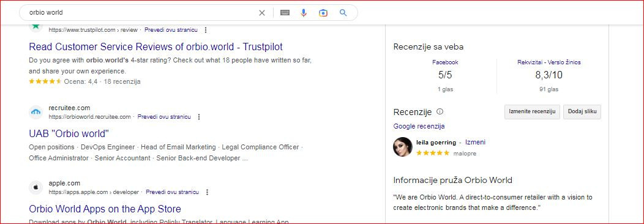Click Izmeni link beside leila goerring

pyautogui.click(x=475, y=143)
